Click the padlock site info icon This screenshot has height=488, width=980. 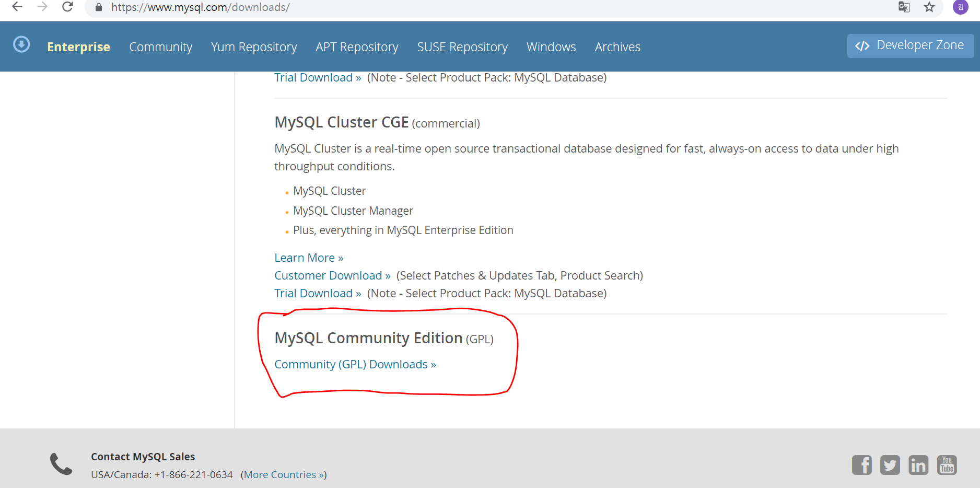click(98, 7)
